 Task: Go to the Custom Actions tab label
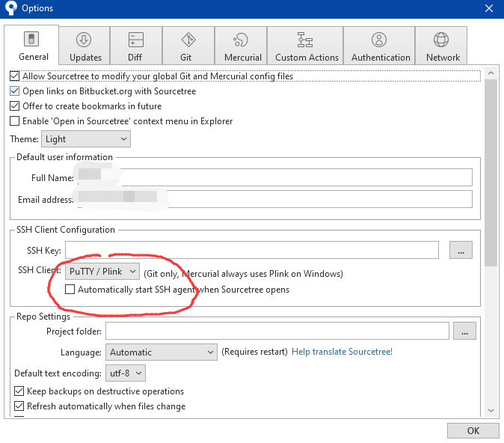point(307,58)
